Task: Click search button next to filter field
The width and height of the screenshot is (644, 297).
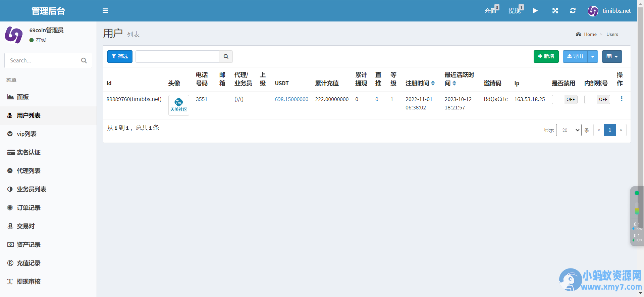Action: click(x=226, y=56)
